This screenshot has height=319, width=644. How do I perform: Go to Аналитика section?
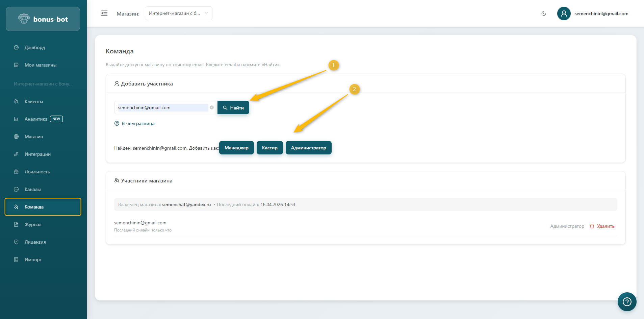[36, 119]
